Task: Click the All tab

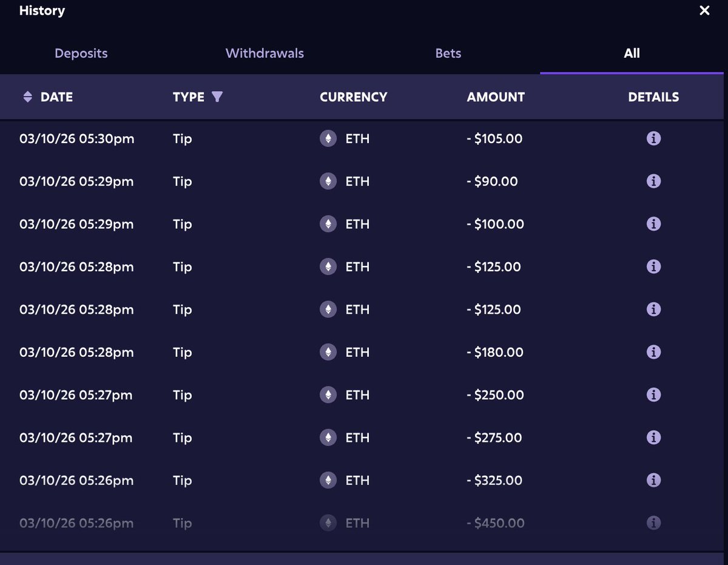Action: (x=632, y=53)
